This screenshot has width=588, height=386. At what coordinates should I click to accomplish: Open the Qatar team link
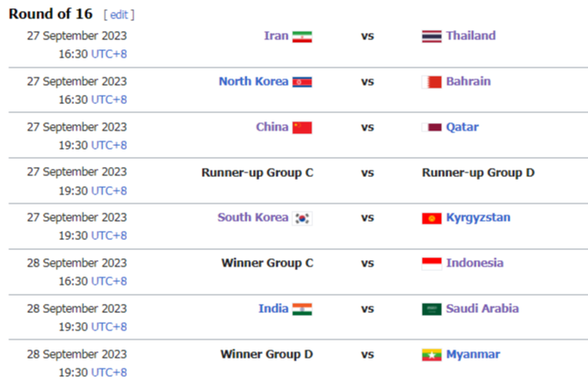[462, 127]
